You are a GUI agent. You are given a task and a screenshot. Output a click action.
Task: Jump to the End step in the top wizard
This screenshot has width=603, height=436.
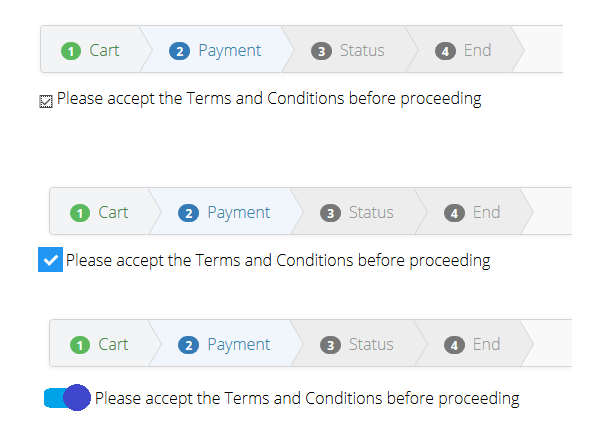pyautogui.click(x=477, y=51)
